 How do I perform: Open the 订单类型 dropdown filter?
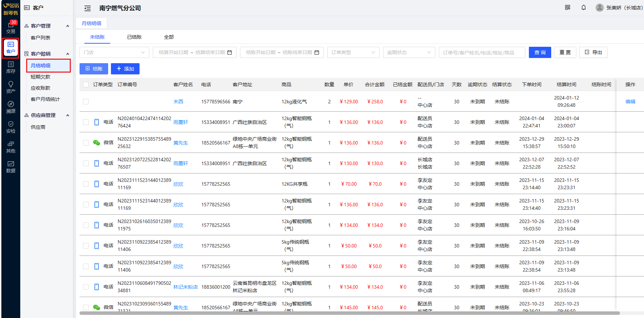tap(353, 52)
